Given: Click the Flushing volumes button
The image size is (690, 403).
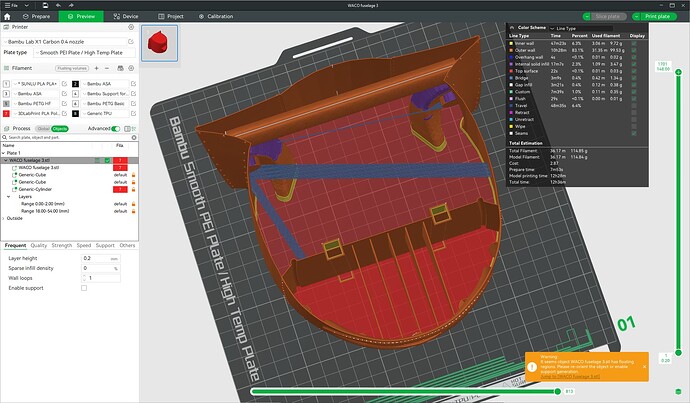Looking at the screenshot, I should (x=72, y=68).
